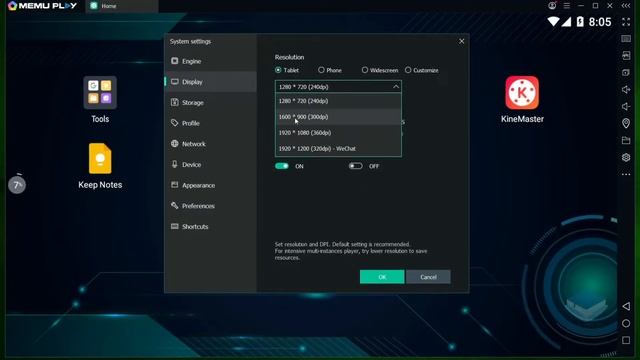
Task: Close the System settings dialog
Action: click(x=462, y=41)
